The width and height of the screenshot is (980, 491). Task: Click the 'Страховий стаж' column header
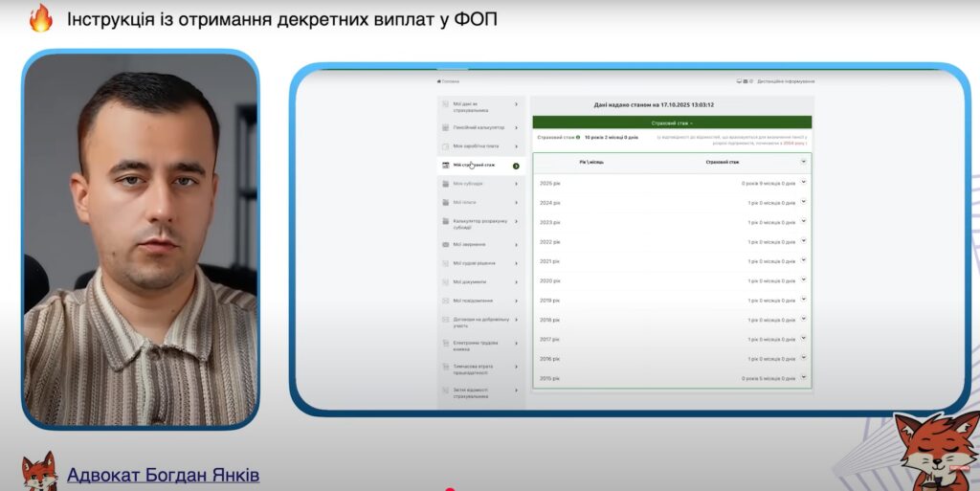click(x=723, y=163)
